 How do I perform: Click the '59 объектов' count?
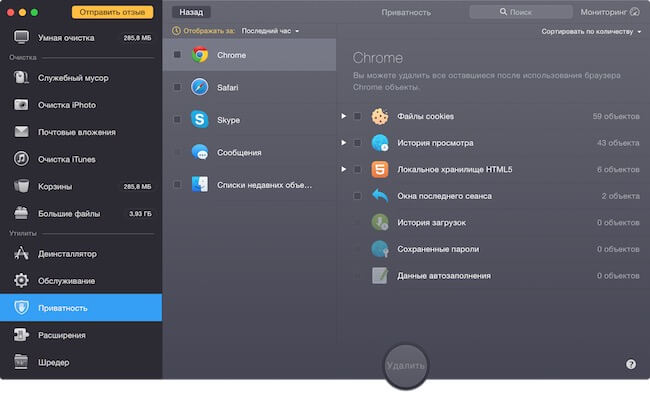pyautogui.click(x=616, y=116)
